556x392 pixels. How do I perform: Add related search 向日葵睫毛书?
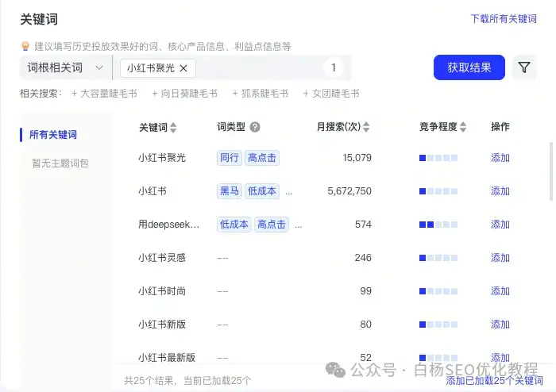(x=185, y=94)
